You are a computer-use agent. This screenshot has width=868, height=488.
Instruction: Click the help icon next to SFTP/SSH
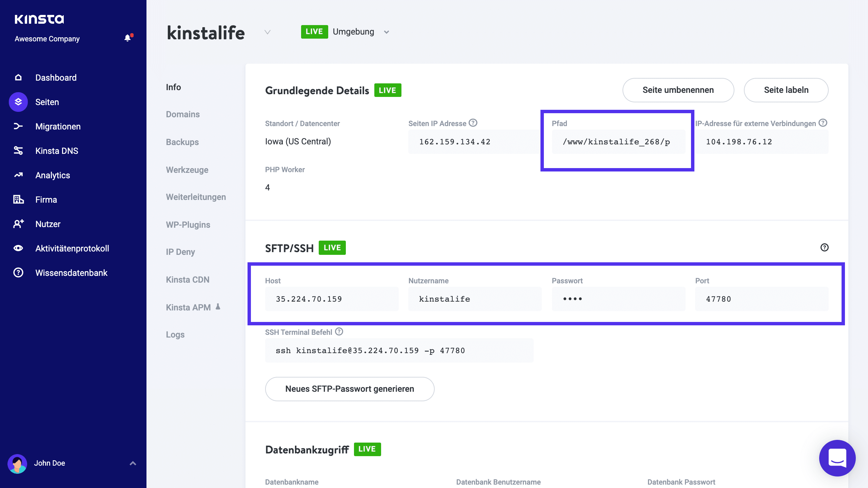tap(825, 248)
